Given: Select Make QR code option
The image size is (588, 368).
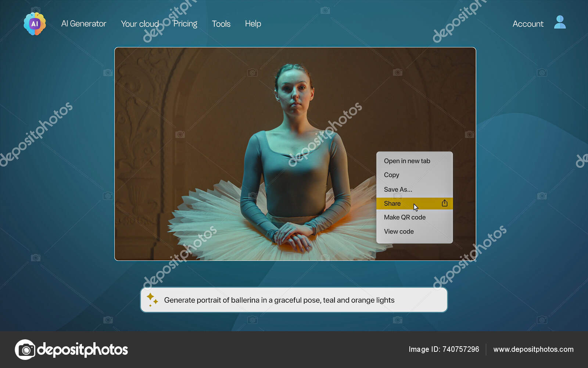Looking at the screenshot, I should click(x=405, y=217).
